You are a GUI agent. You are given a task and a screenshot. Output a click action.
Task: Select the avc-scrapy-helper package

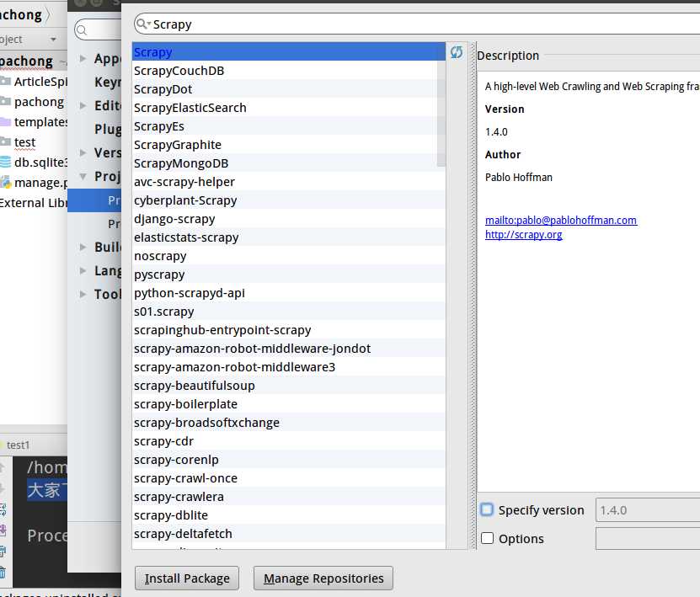point(289,182)
